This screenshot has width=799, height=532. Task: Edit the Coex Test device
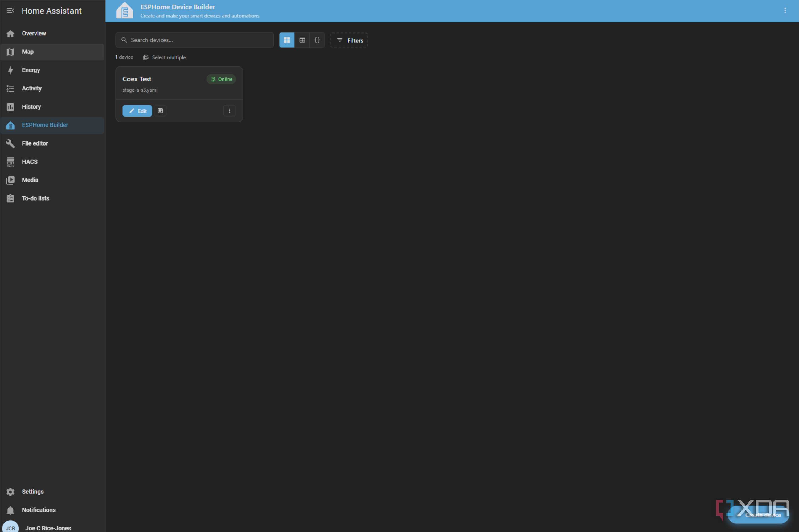137,111
